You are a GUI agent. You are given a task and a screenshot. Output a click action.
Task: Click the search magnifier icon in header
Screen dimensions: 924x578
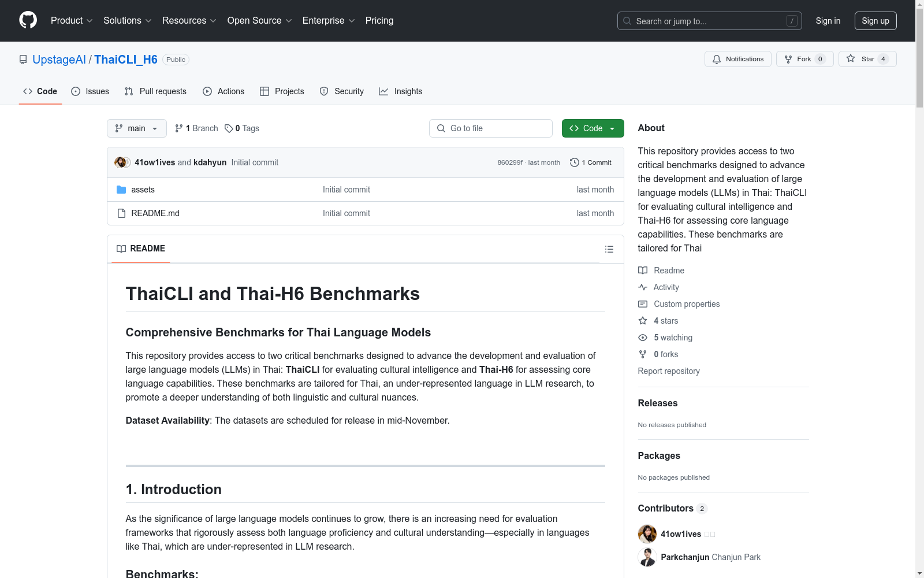627,21
